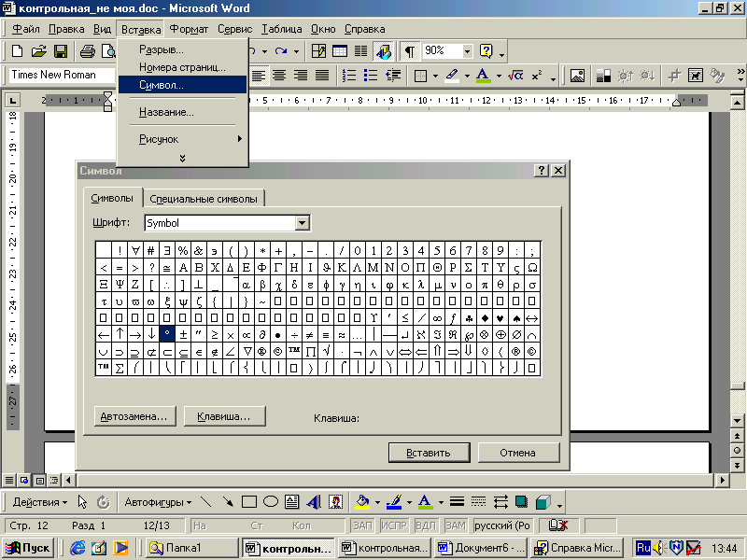Choose dash style in Drawing toolbar
The width and height of the screenshot is (747, 560).
click(478, 501)
